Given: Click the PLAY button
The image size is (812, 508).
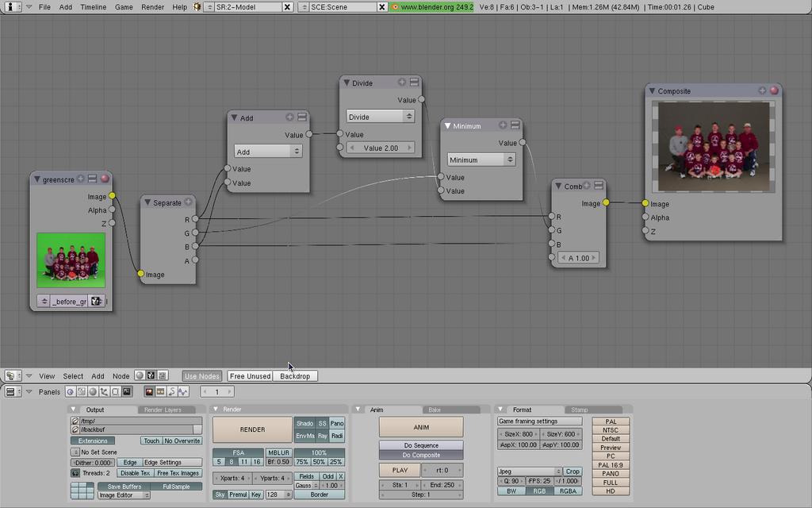Looking at the screenshot, I should pyautogui.click(x=400, y=470).
